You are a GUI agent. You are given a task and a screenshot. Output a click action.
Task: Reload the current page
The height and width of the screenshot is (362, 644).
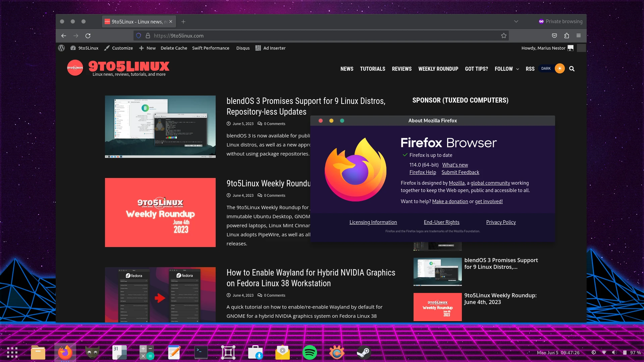88,36
